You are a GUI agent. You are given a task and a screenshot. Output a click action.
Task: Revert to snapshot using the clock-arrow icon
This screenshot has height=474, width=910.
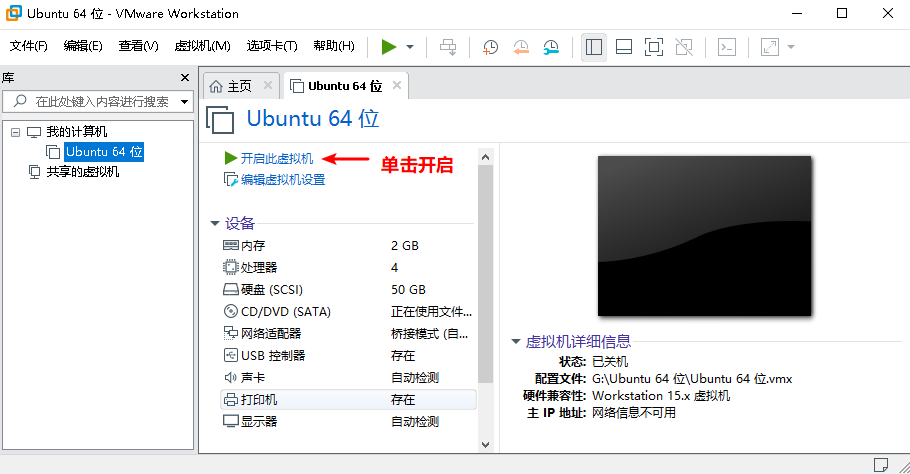click(521, 47)
